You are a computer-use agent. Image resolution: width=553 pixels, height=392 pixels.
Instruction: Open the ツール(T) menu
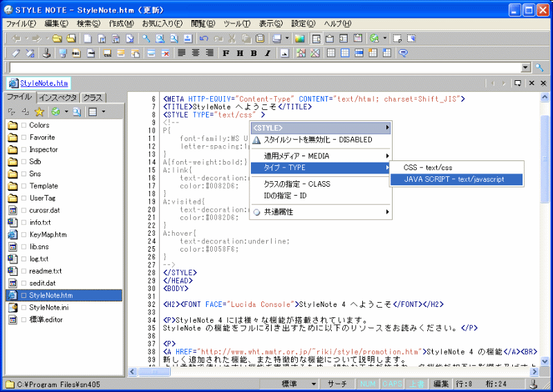236,24
